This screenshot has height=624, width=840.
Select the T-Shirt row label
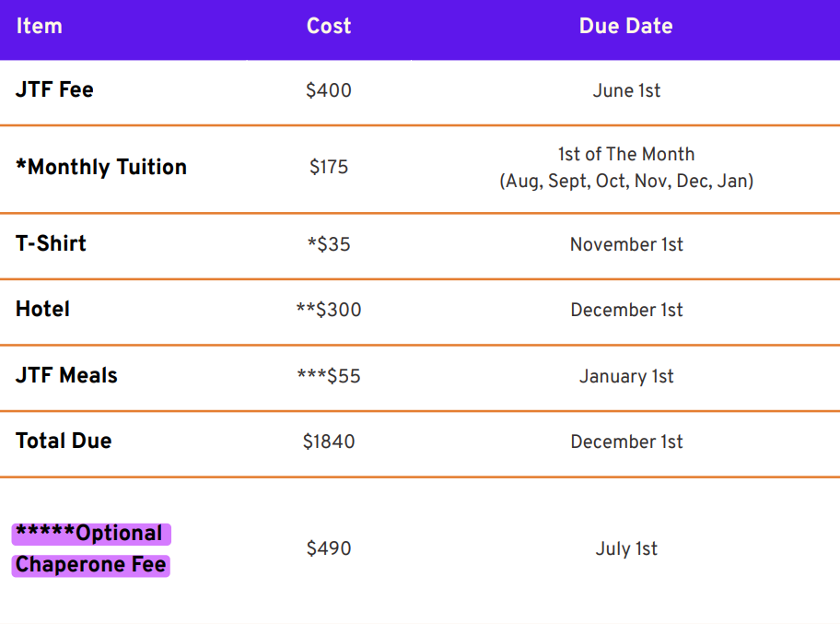coord(51,244)
